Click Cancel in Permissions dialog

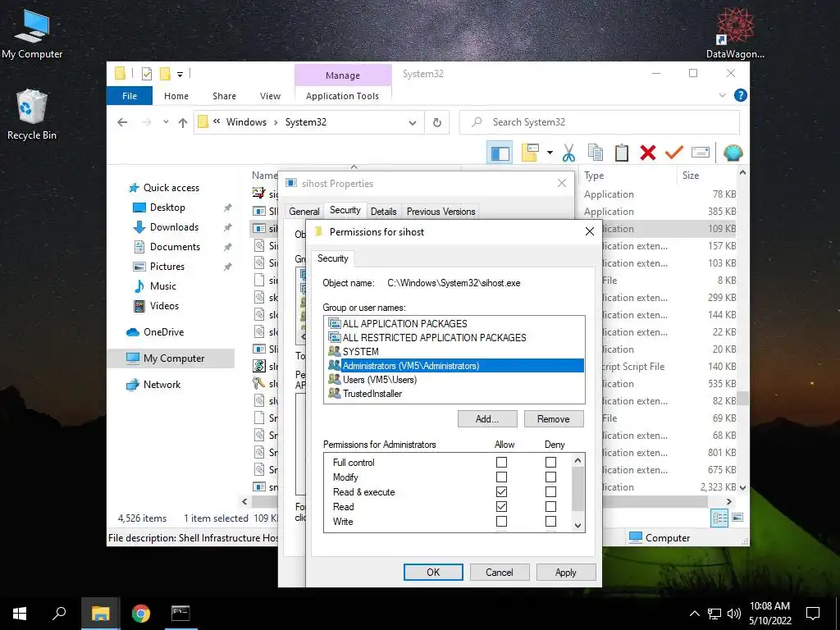pyautogui.click(x=500, y=572)
